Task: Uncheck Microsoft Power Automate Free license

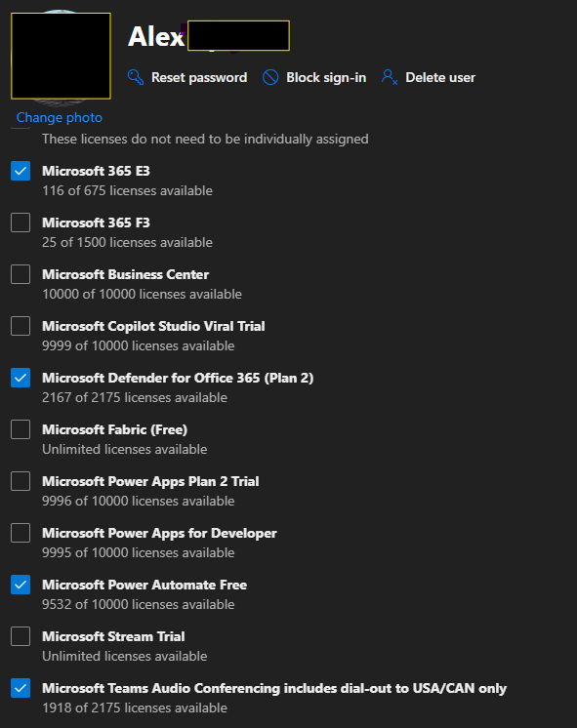Action: [x=21, y=585]
